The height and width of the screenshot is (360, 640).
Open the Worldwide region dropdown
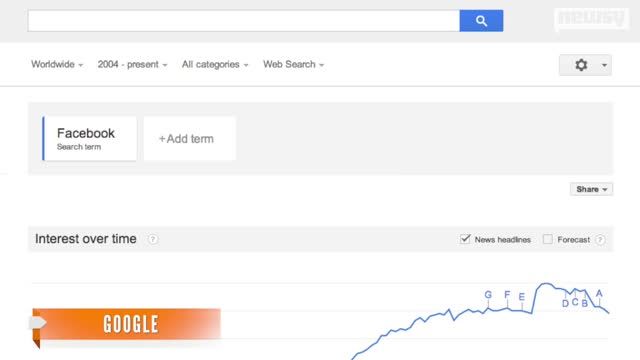click(57, 64)
